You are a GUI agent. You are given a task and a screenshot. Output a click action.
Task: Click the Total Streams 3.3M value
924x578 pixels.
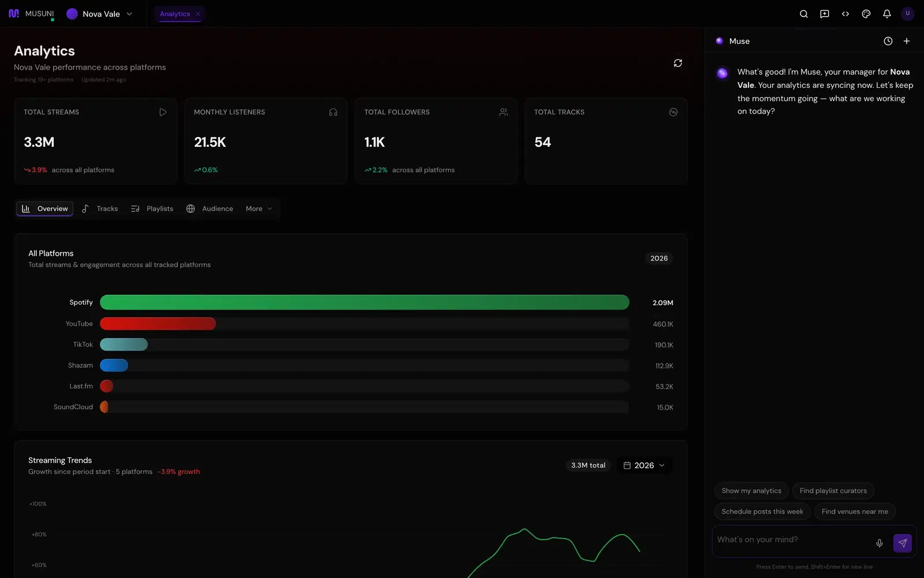pyautogui.click(x=39, y=142)
